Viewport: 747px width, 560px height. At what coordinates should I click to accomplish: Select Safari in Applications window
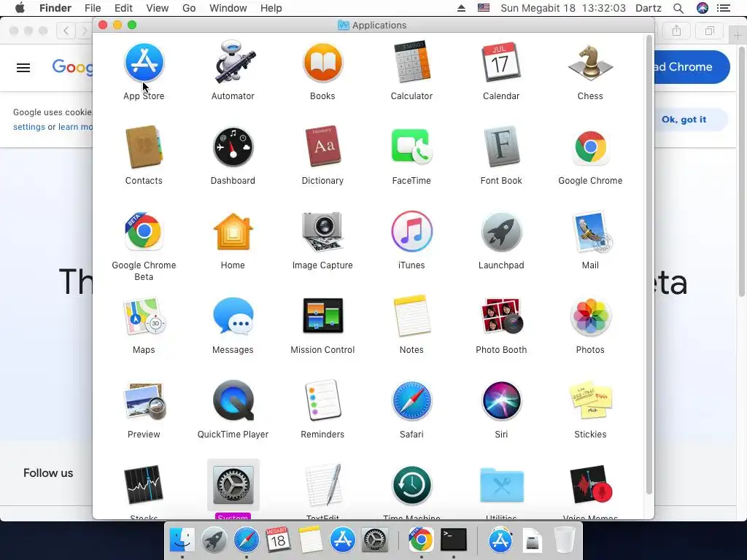[411, 401]
